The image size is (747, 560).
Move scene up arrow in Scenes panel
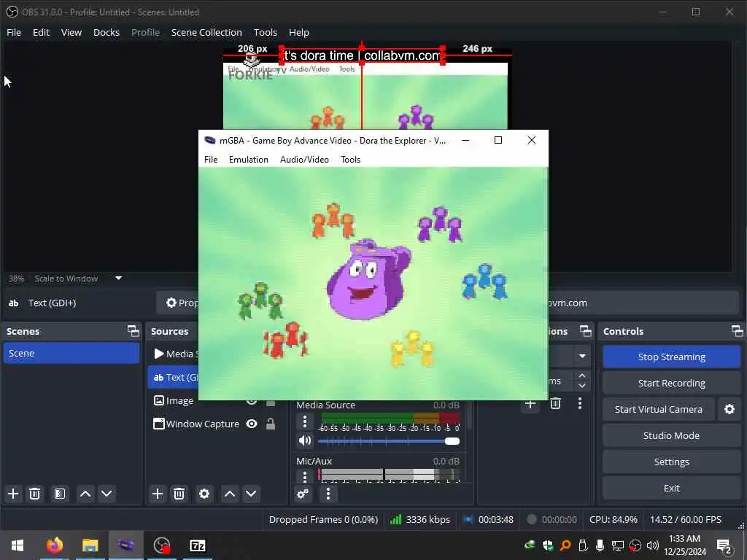[85, 494]
